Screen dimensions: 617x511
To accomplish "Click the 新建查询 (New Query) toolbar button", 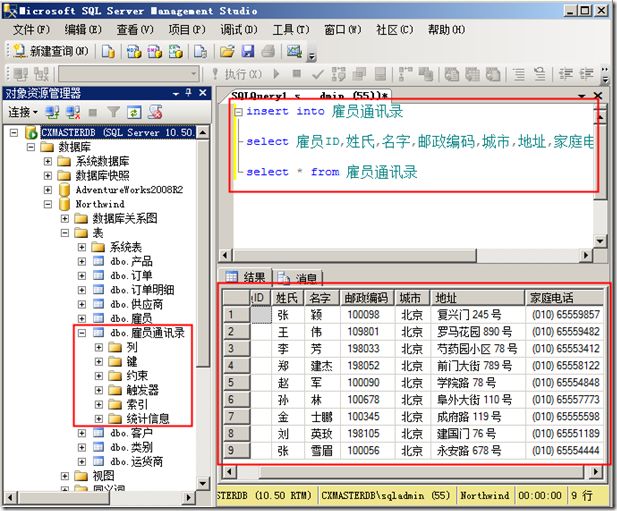I will tap(52, 51).
